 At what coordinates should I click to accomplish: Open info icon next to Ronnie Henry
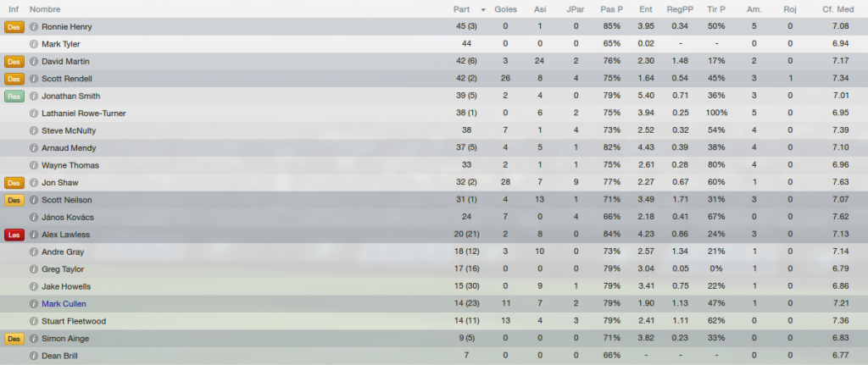pyautogui.click(x=34, y=26)
